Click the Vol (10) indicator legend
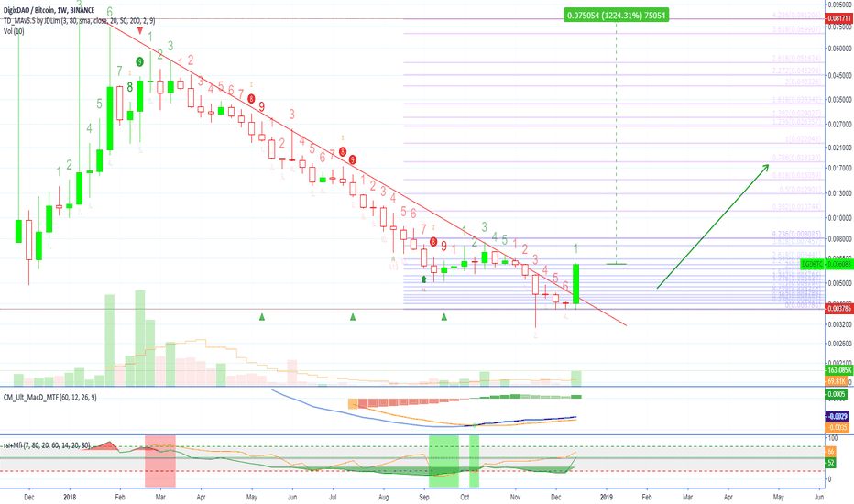 pos(14,31)
